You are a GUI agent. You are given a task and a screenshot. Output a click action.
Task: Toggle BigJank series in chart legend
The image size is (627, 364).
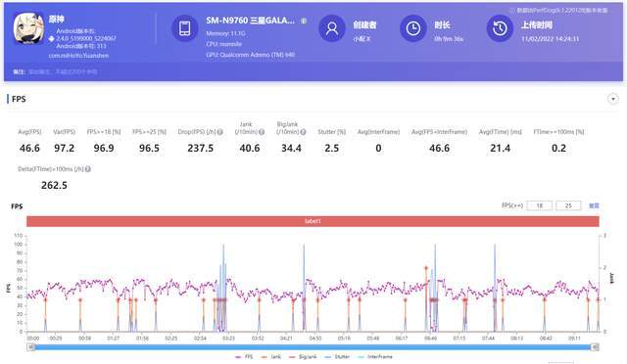[x=303, y=357]
